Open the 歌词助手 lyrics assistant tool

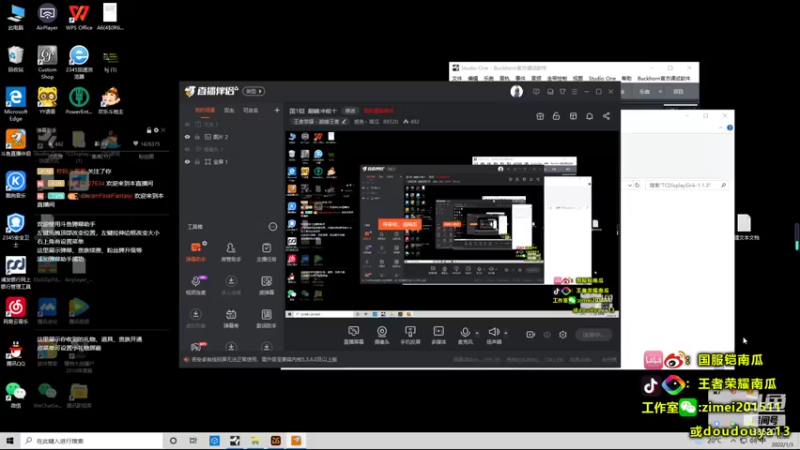click(x=266, y=318)
